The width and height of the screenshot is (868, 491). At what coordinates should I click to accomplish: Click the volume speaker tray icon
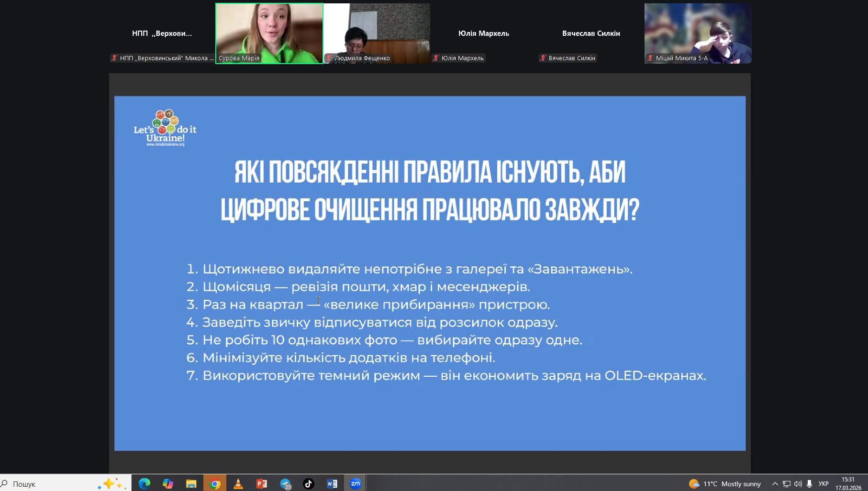coord(798,484)
